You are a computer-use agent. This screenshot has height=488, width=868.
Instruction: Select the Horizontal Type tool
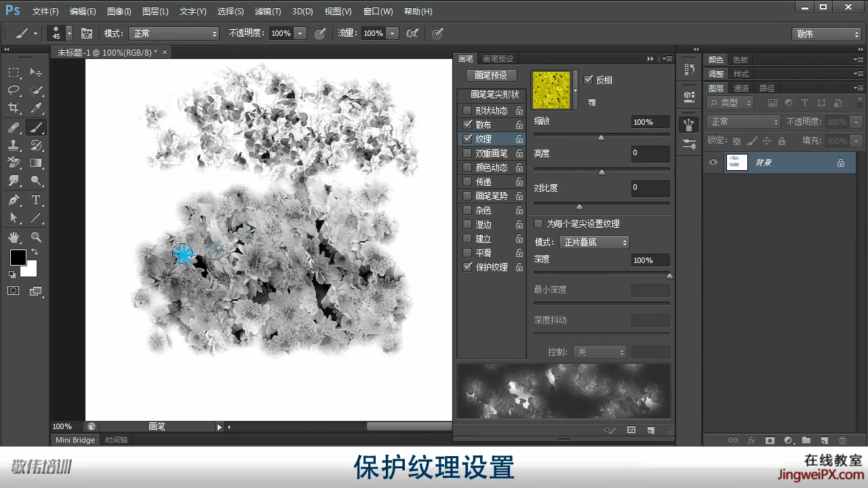pos(36,200)
